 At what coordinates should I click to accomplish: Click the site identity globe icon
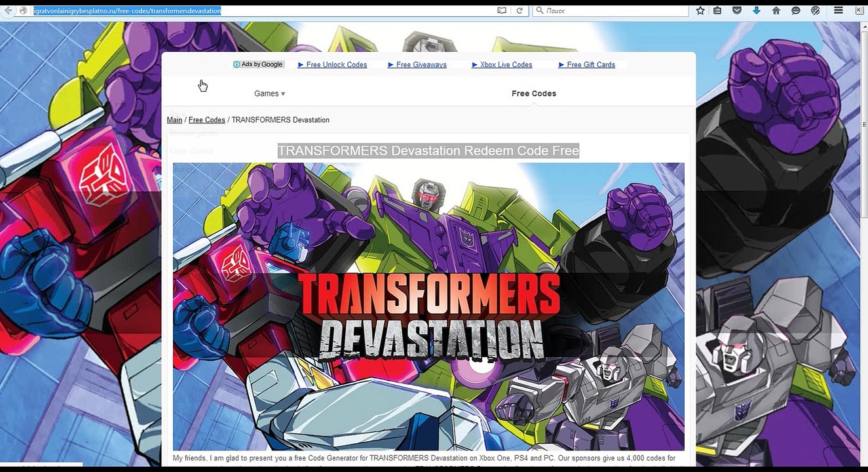(x=24, y=10)
